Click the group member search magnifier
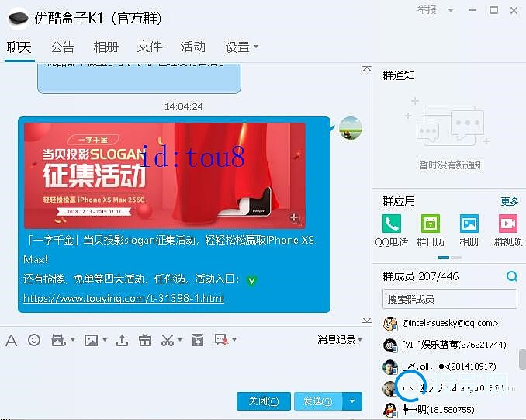Image resolution: width=526 pixels, height=420 pixels. click(x=512, y=276)
